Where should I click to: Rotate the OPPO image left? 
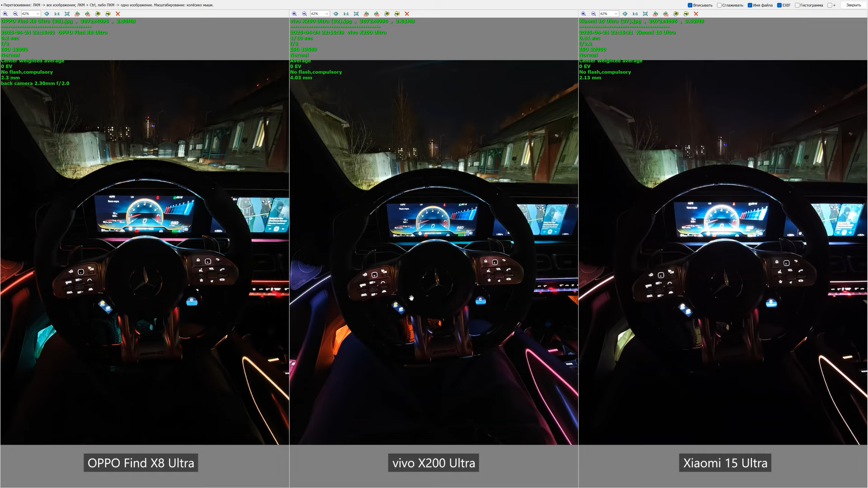pos(77,14)
